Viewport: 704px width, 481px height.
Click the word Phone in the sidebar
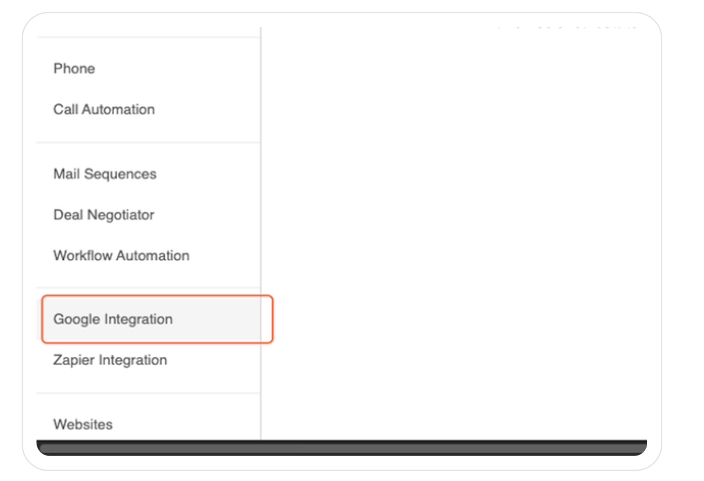tap(74, 69)
